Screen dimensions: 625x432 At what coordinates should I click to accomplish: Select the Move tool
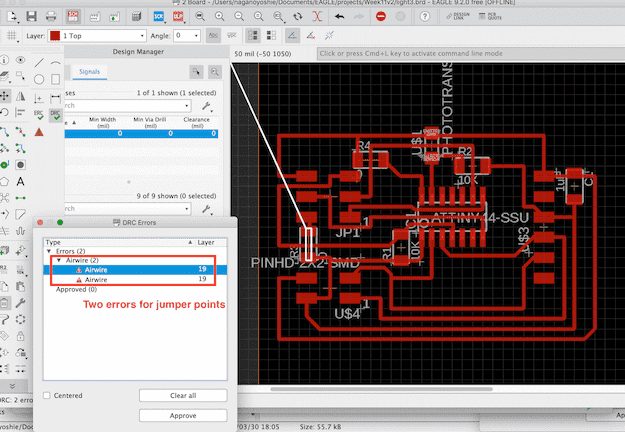click(x=5, y=95)
